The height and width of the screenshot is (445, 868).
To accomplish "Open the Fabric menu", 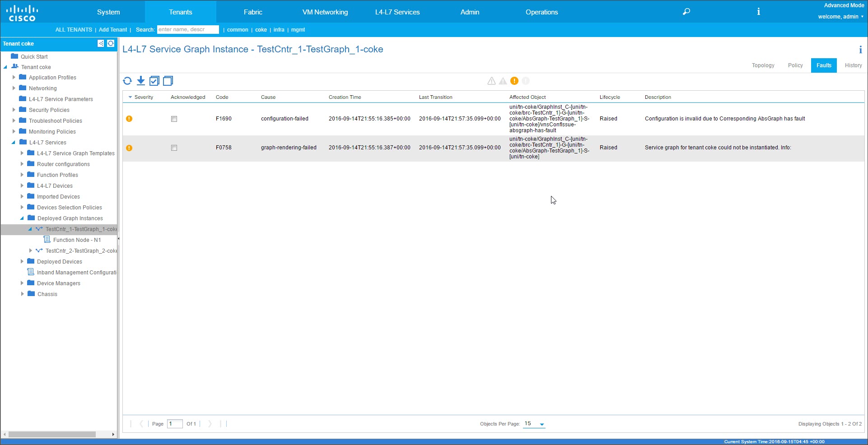I will coord(253,12).
